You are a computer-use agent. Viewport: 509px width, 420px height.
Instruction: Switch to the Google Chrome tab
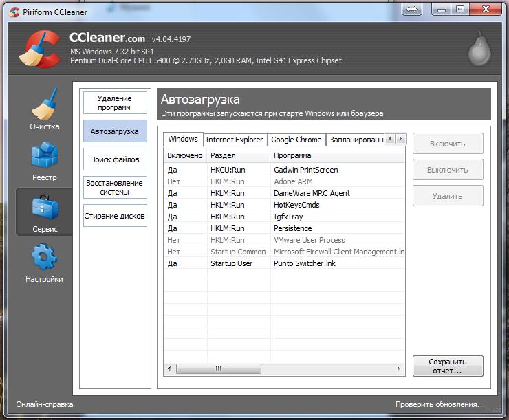point(296,140)
